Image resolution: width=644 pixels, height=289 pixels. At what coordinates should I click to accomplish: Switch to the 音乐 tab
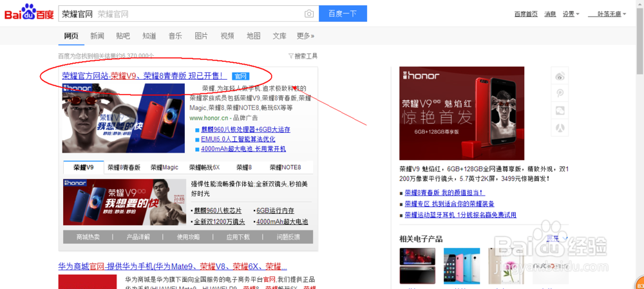pos(175,35)
